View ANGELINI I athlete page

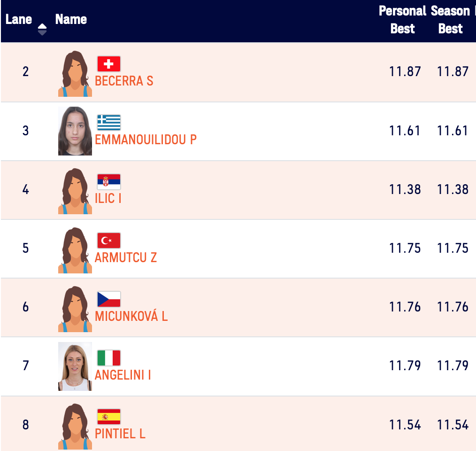point(123,375)
